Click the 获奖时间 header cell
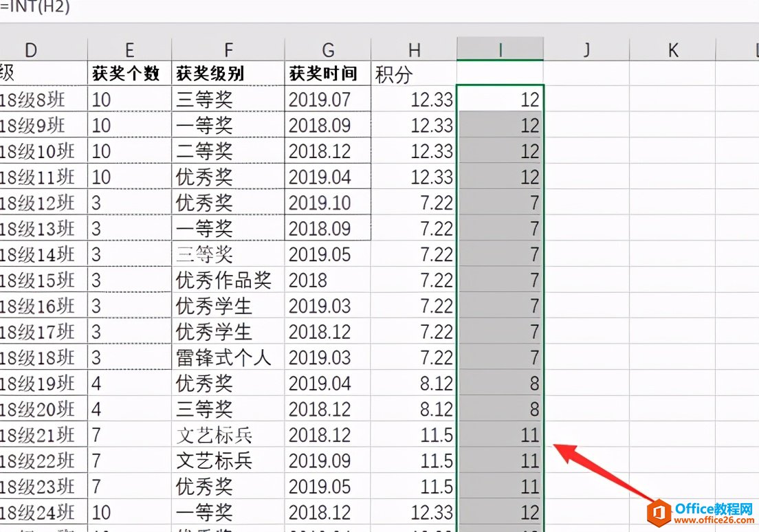This screenshot has height=532, width=759. click(328, 74)
